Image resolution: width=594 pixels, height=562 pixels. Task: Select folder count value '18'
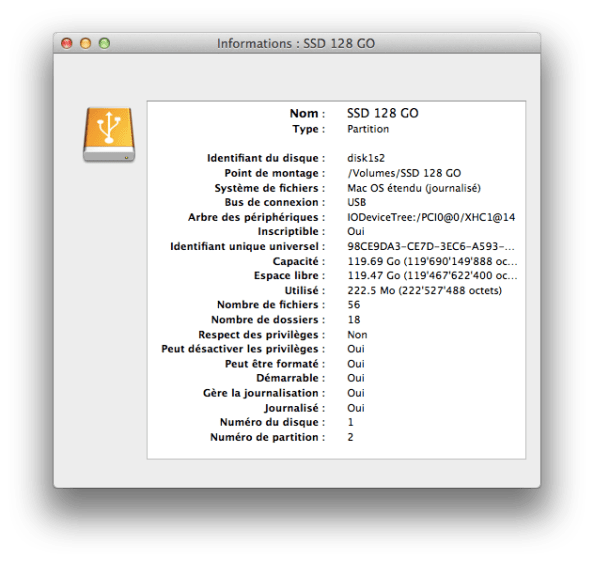[354, 320]
